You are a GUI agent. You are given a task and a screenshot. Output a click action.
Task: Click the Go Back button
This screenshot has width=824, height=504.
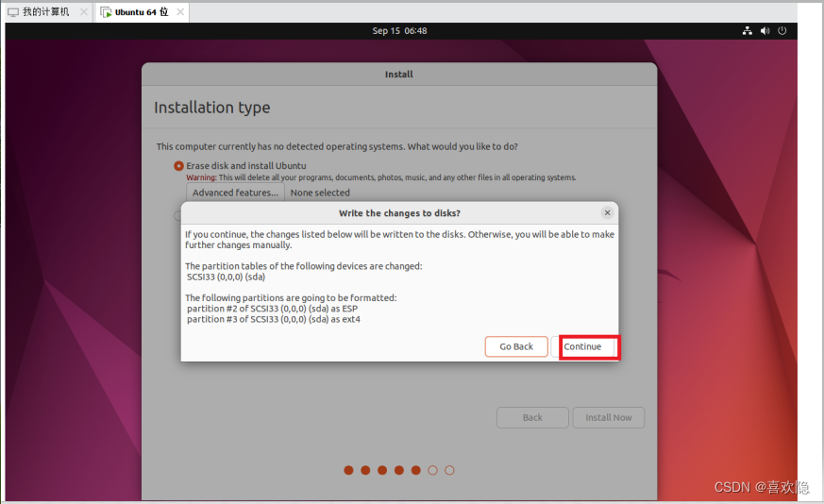pyautogui.click(x=516, y=347)
